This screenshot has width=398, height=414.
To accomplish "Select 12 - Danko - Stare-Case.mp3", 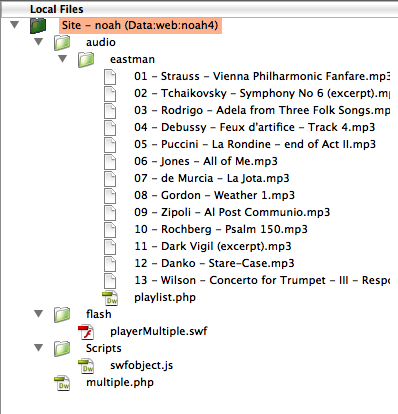I will point(214,263).
